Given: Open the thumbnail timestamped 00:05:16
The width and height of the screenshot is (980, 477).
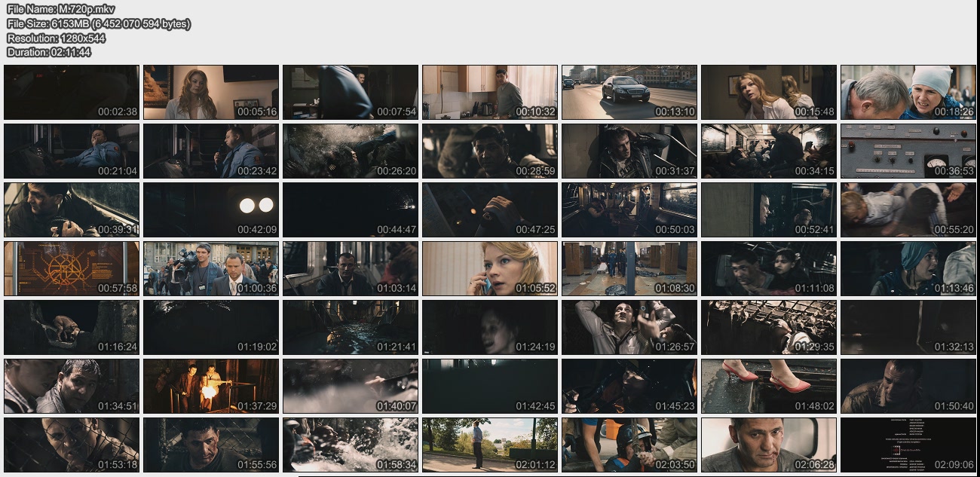Looking at the screenshot, I should [211, 92].
